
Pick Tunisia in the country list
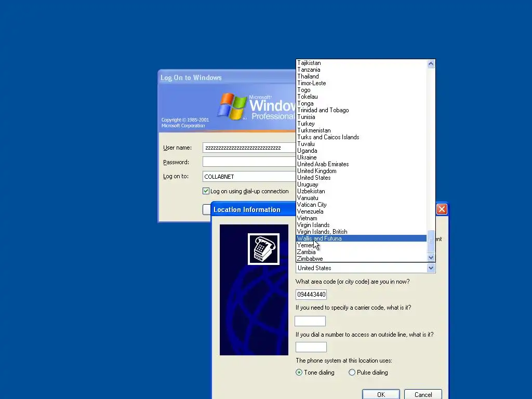click(362, 117)
